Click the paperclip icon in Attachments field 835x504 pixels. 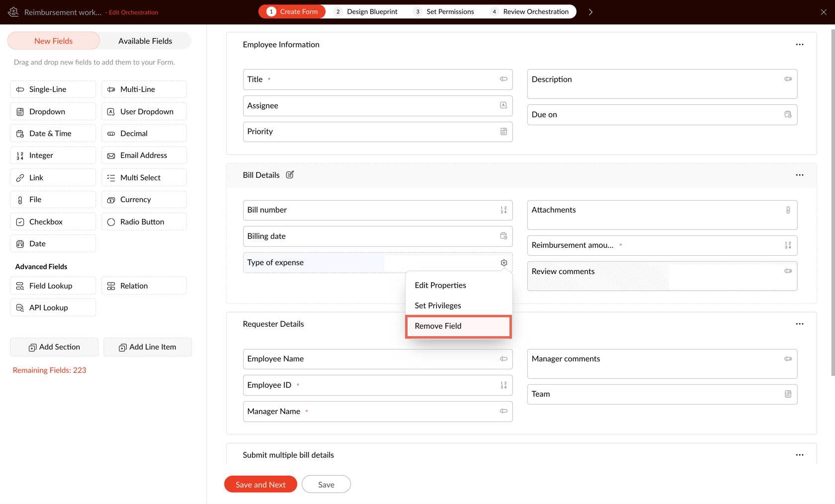tap(788, 210)
